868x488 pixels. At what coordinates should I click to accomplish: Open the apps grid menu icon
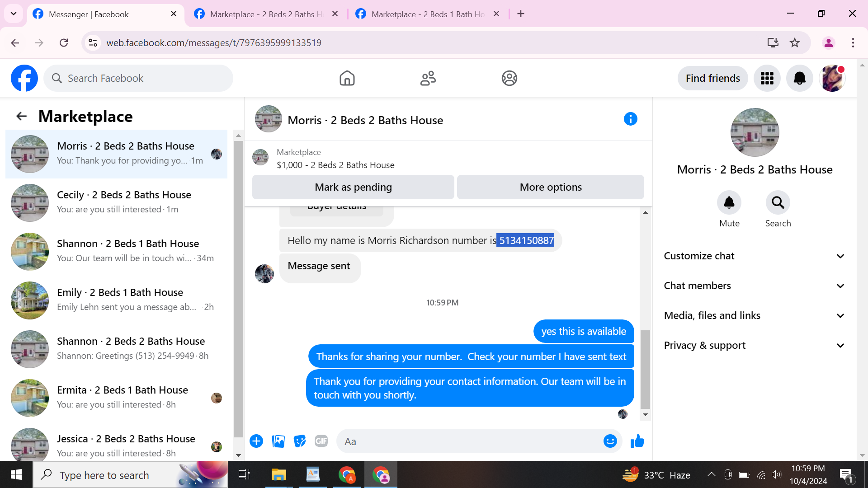(767, 78)
